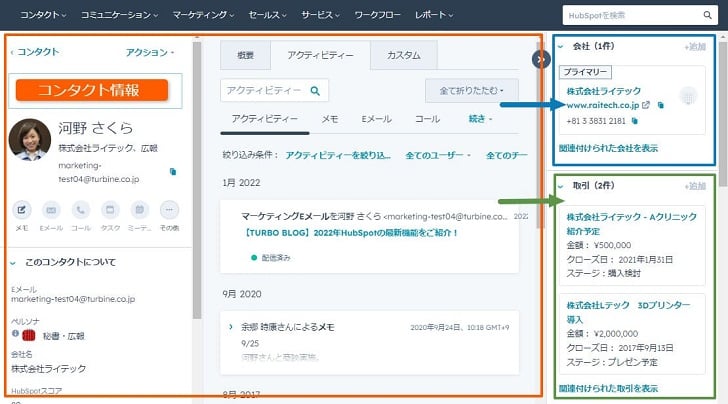
Task: Click the タスク task icon
Action: point(110,210)
